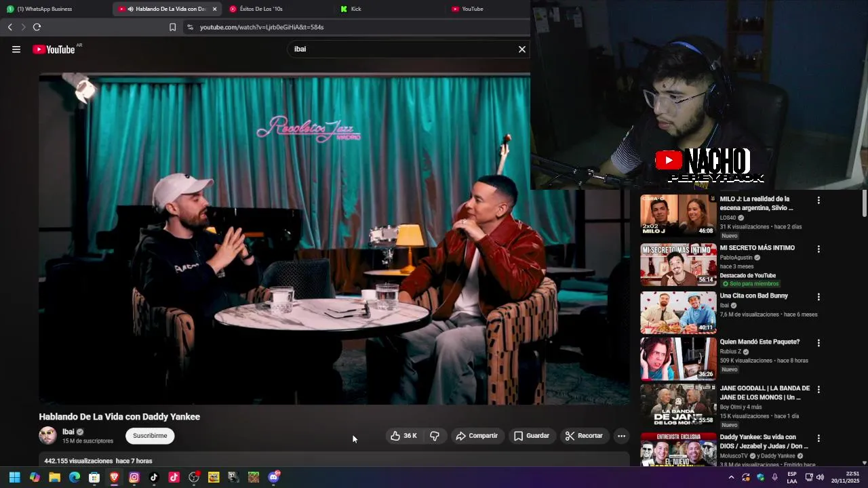
Task: Click the Brave browser taskbar icon
Action: [x=114, y=477]
